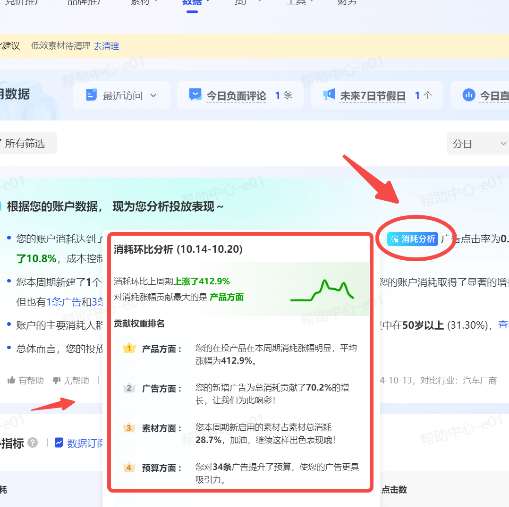
Task: Click the rank 2 crown icon for 广告方面
Action: point(129,388)
